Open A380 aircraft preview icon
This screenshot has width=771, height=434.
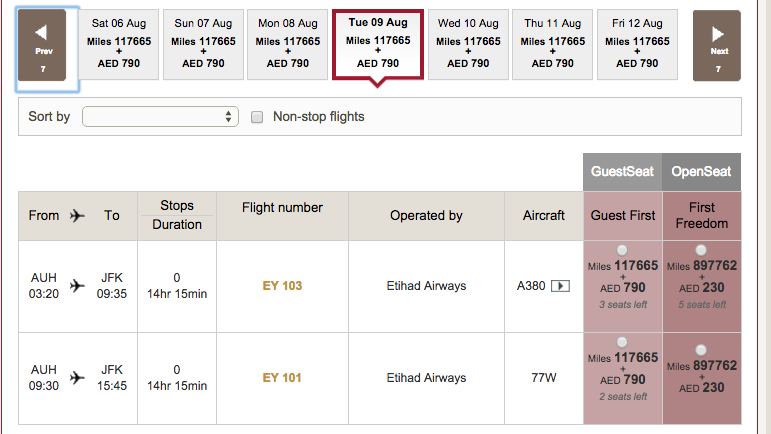pos(561,286)
